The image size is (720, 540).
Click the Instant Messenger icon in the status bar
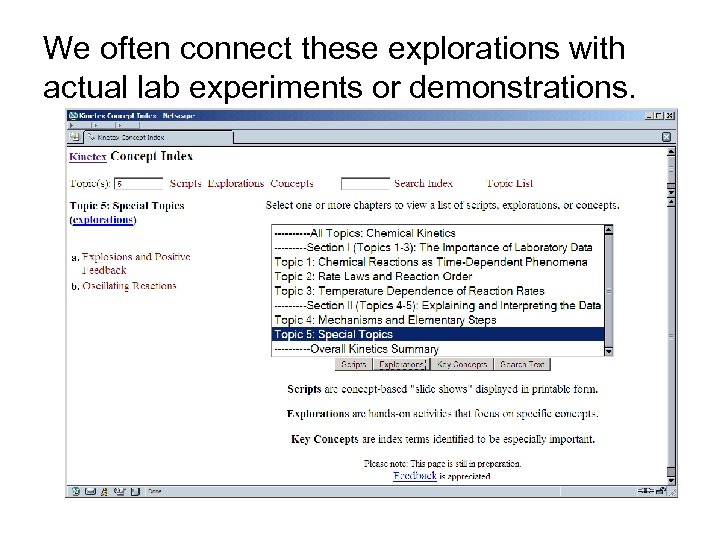tap(104, 491)
